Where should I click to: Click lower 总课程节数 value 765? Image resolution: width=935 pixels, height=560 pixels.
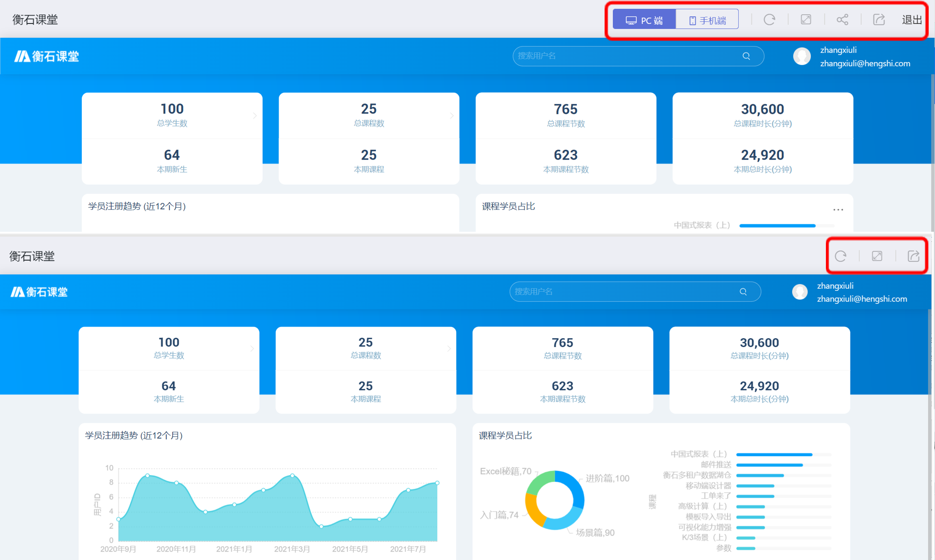(563, 343)
